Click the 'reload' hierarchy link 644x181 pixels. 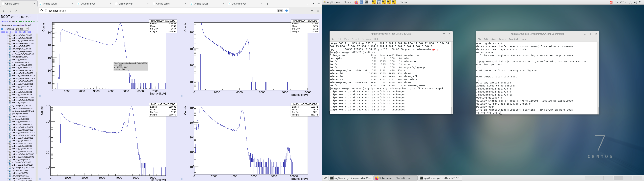click(x=22, y=32)
